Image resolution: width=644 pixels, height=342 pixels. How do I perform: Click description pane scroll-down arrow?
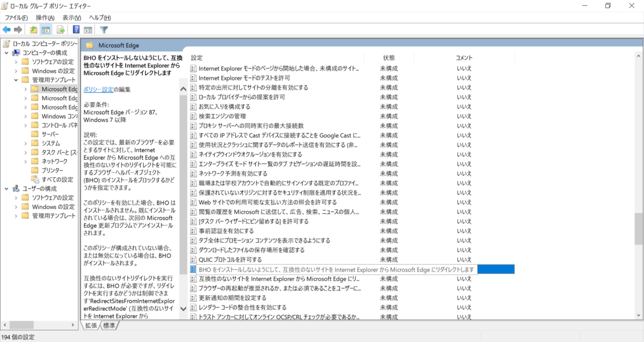click(182, 309)
